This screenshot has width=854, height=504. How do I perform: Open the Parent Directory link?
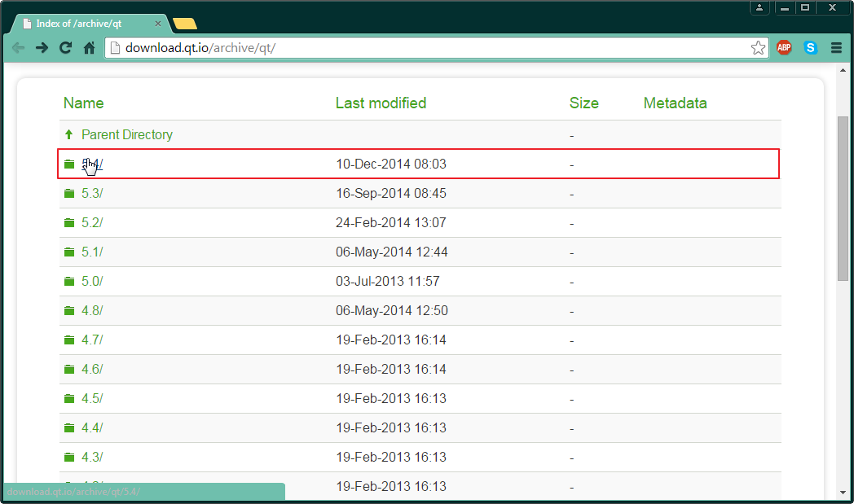pos(127,134)
